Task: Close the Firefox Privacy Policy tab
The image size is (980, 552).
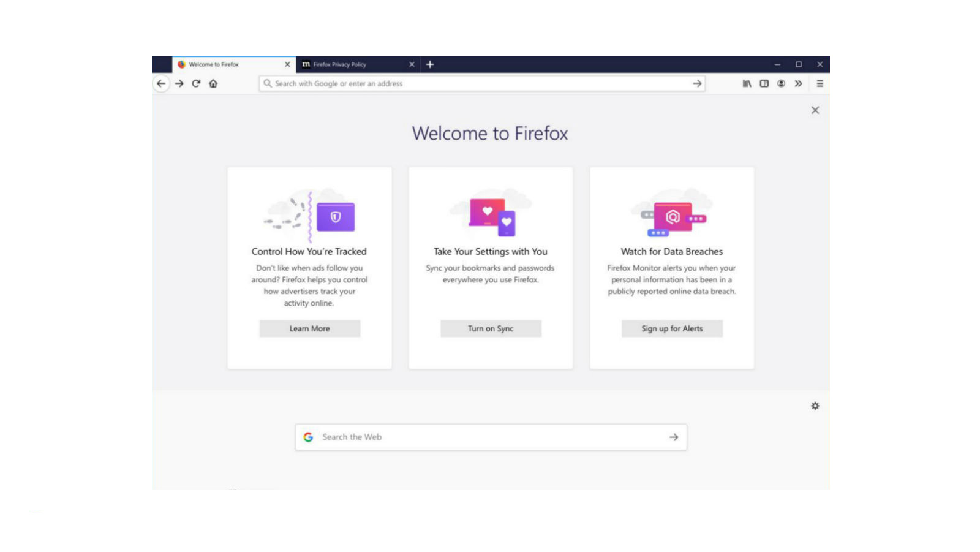Action: pos(412,64)
